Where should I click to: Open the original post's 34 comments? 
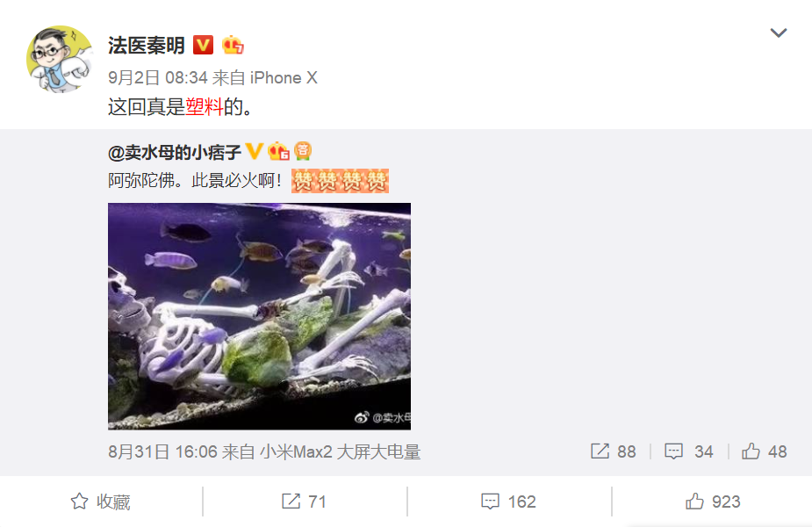(x=689, y=451)
